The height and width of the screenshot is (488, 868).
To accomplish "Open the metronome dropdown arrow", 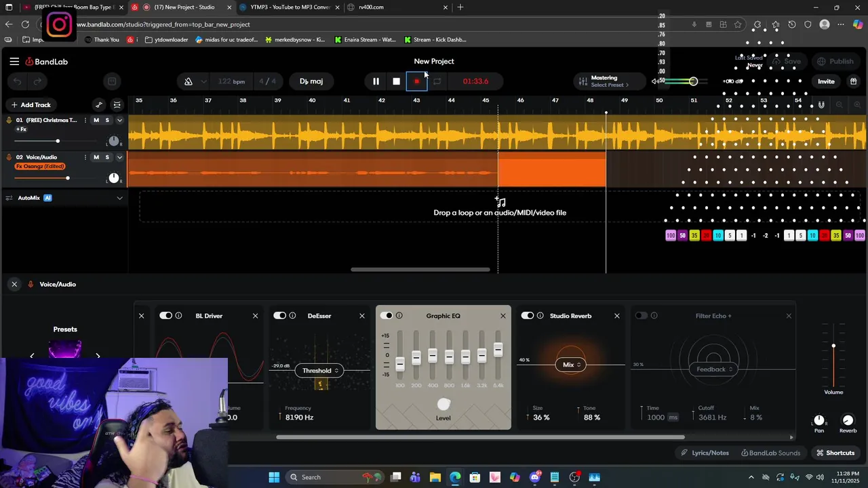I will click(x=203, y=81).
